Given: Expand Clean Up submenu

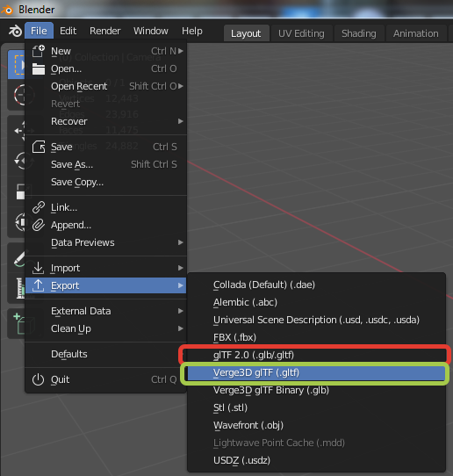Looking at the screenshot, I should coord(105,328).
